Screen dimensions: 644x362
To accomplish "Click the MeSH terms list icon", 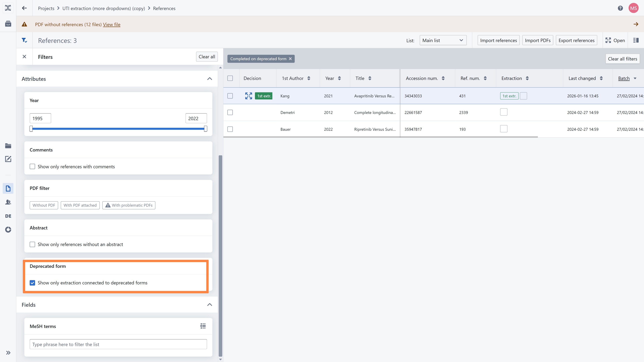I will [203, 326].
